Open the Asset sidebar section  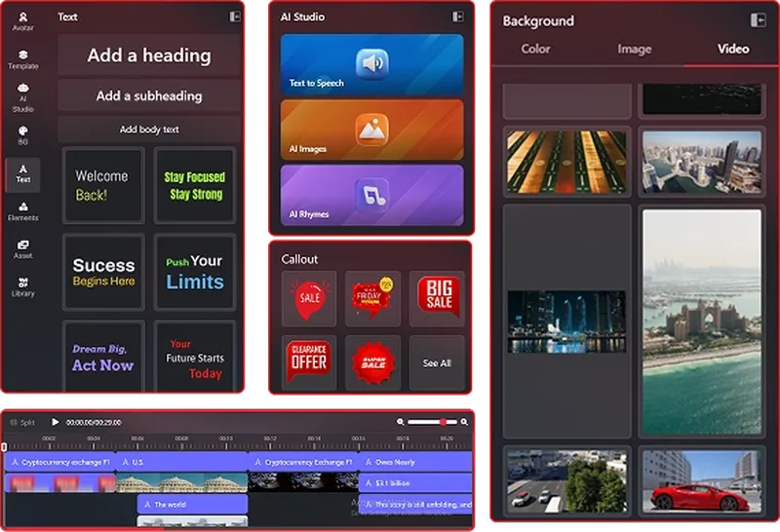(22, 248)
